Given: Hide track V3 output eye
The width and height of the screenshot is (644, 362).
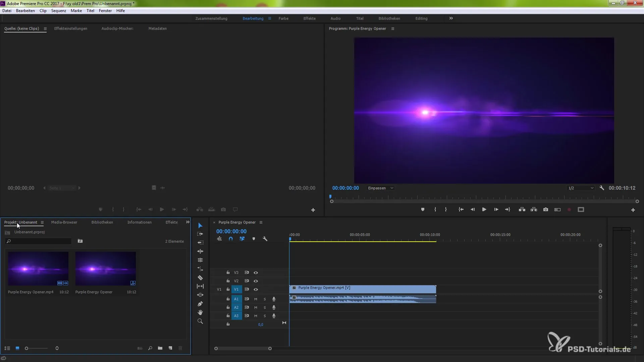Looking at the screenshot, I should [x=256, y=273].
